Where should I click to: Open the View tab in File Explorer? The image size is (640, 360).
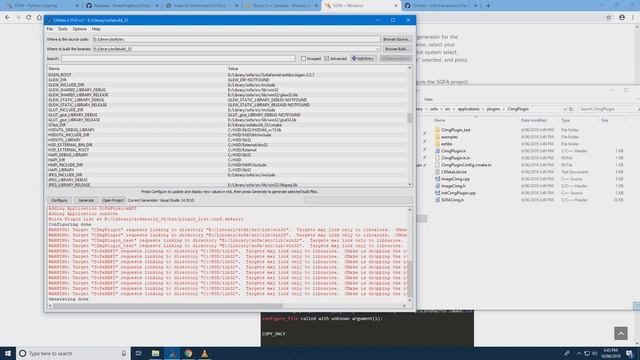[x=428, y=99]
